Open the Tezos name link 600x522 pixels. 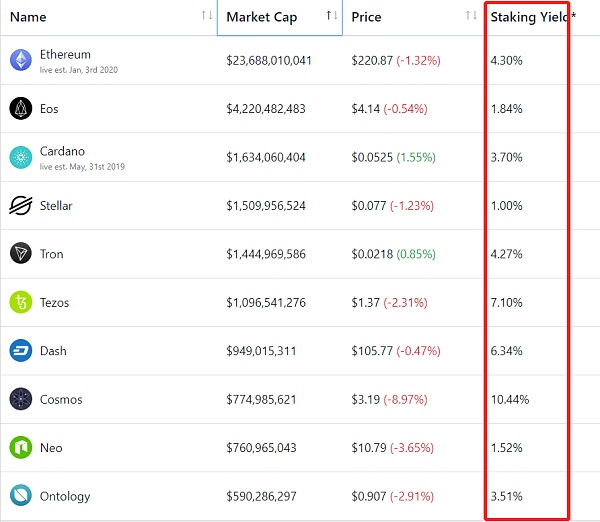point(55,303)
